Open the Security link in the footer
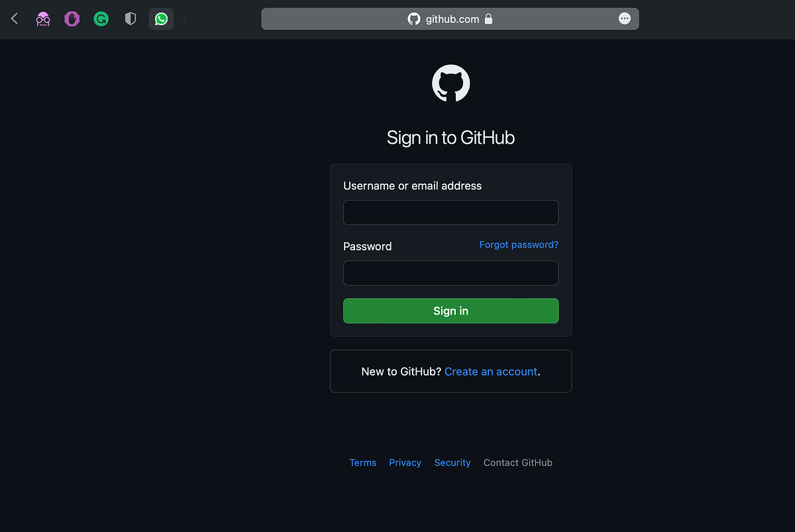Viewport: 795px width, 532px height. click(x=452, y=462)
